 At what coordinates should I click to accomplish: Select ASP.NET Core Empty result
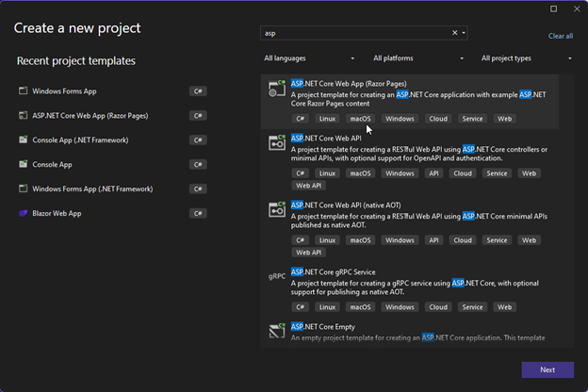tap(323, 327)
